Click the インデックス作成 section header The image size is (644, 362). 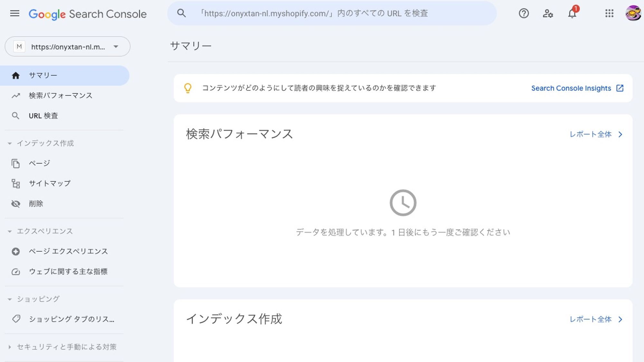pos(45,143)
